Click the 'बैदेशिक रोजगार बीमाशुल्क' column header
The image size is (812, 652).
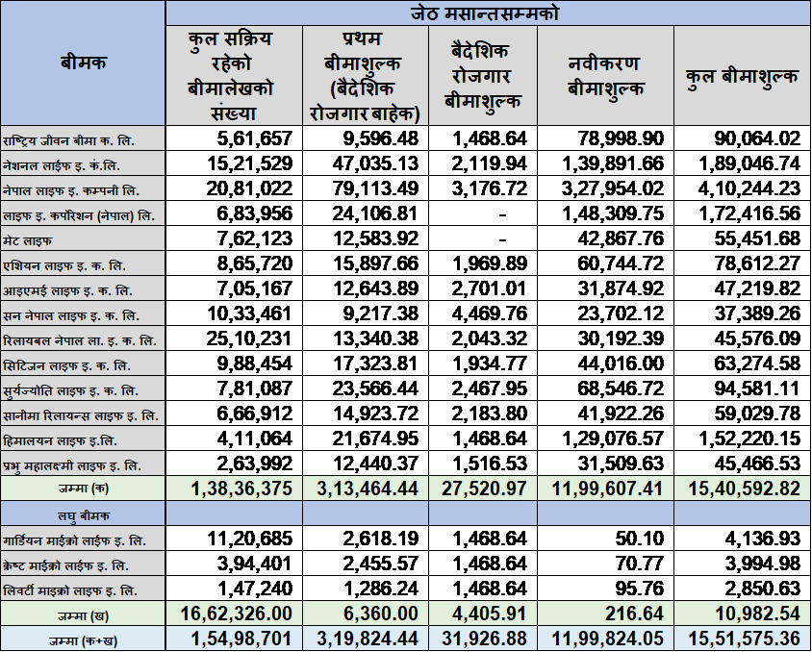[483, 76]
